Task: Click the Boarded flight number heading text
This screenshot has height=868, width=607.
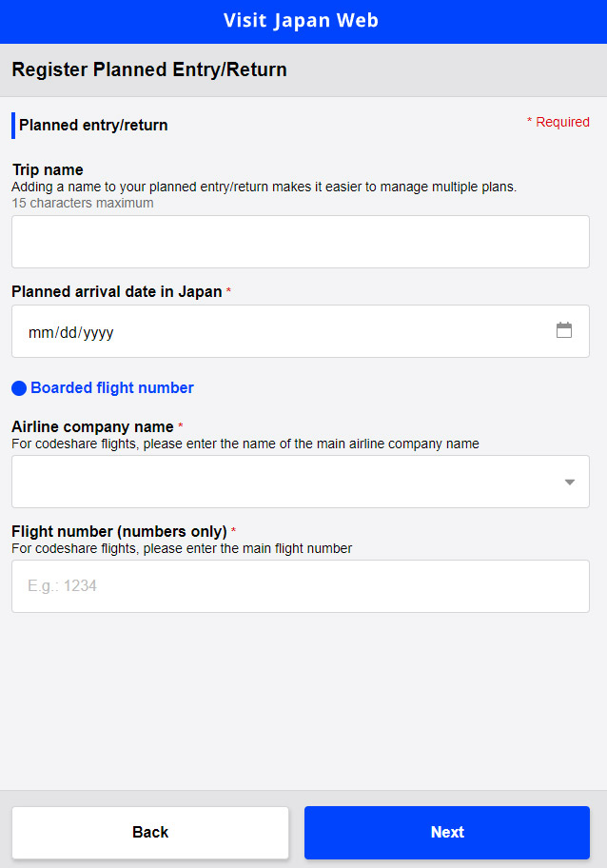Action: point(112,388)
